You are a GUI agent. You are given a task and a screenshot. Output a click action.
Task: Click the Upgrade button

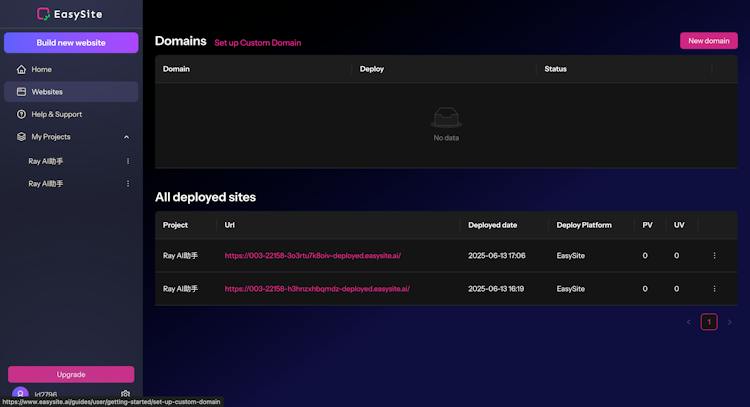click(71, 374)
